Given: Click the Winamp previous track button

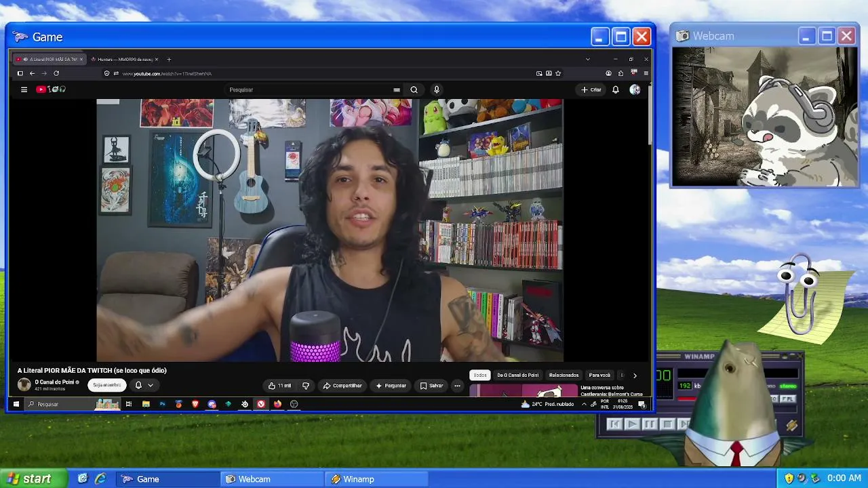Looking at the screenshot, I should [614, 424].
